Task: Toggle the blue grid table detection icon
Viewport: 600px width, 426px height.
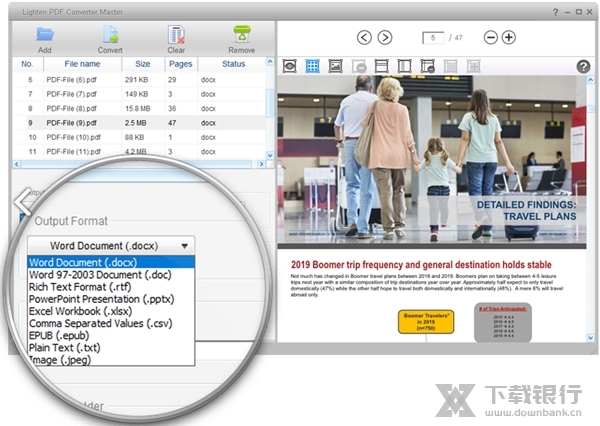Action: (312, 66)
